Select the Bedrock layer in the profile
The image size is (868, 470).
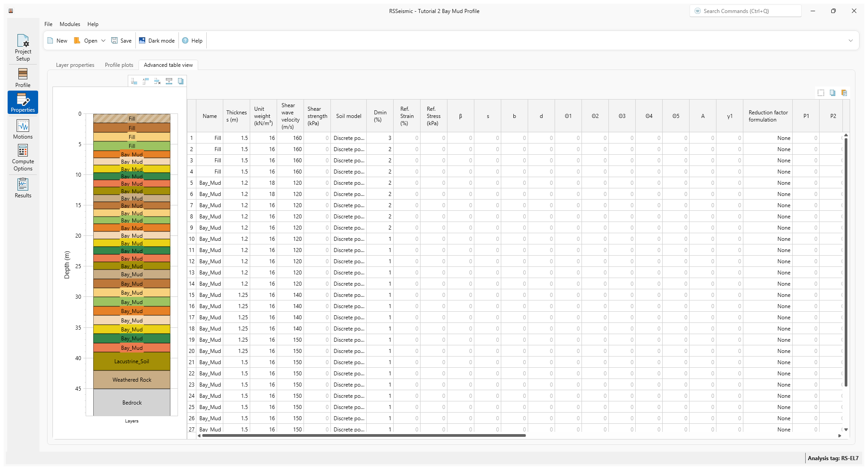[132, 403]
